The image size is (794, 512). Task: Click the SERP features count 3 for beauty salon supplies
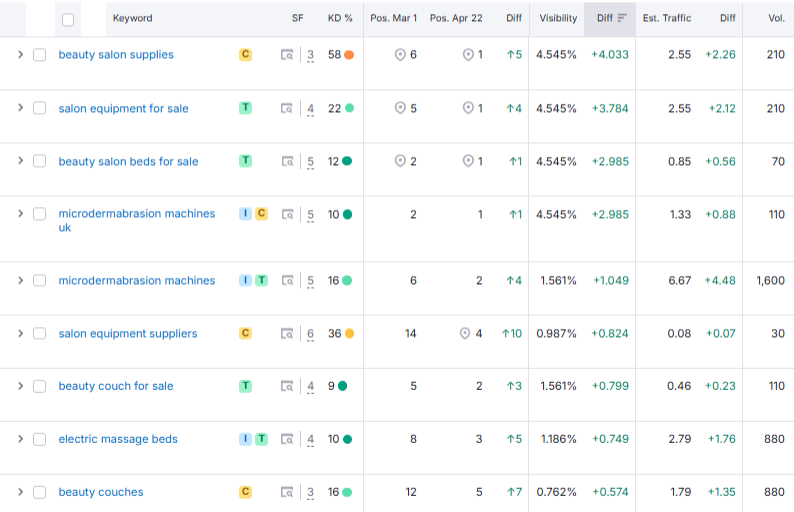point(310,55)
